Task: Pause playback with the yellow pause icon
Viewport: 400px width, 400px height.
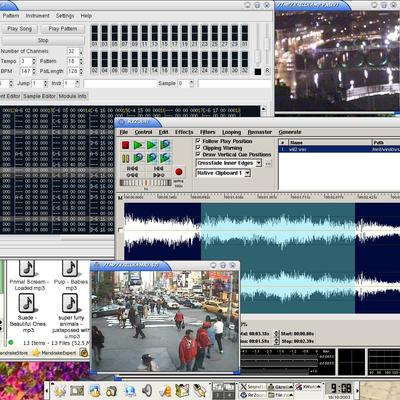Action: point(125,158)
